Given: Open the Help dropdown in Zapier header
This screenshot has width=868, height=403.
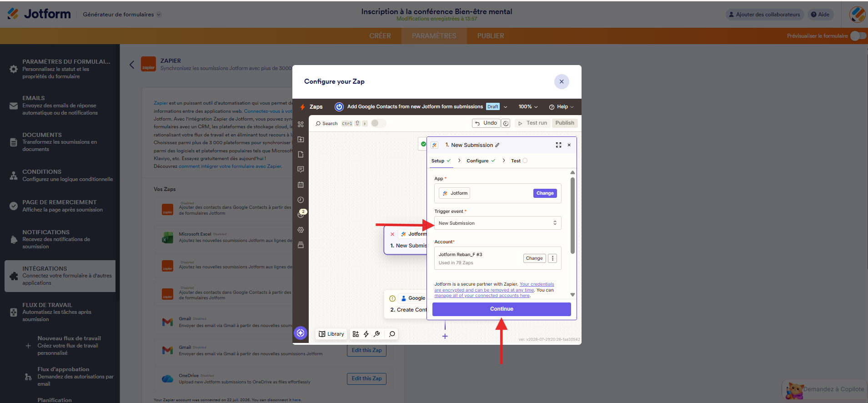Looking at the screenshot, I should pyautogui.click(x=562, y=107).
